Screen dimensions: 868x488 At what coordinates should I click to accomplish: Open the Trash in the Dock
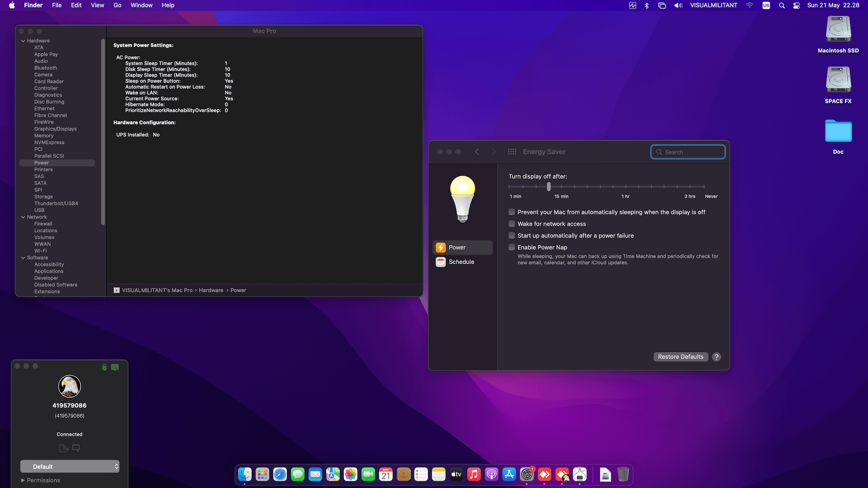pyautogui.click(x=623, y=474)
